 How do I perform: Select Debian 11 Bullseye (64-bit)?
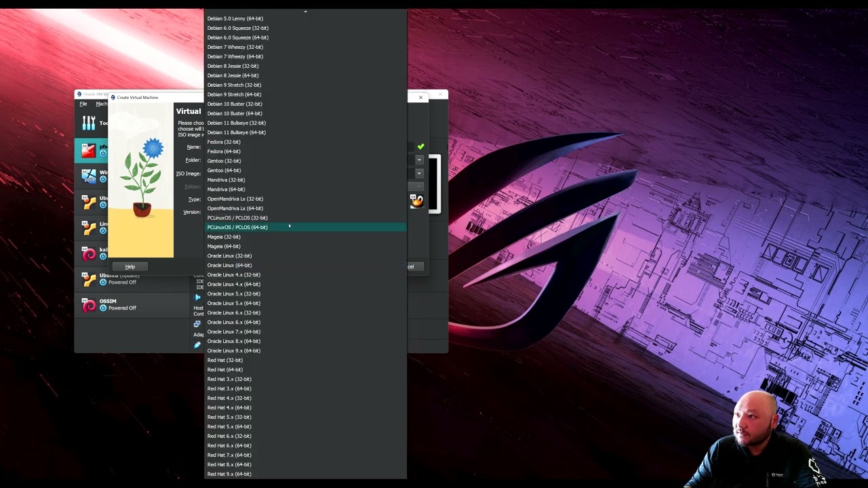[x=305, y=132]
